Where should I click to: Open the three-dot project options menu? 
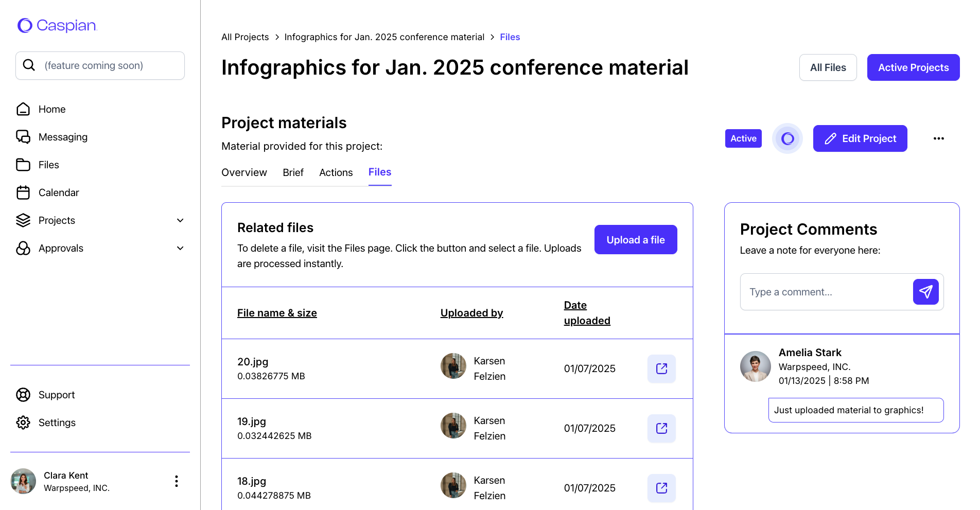(938, 138)
